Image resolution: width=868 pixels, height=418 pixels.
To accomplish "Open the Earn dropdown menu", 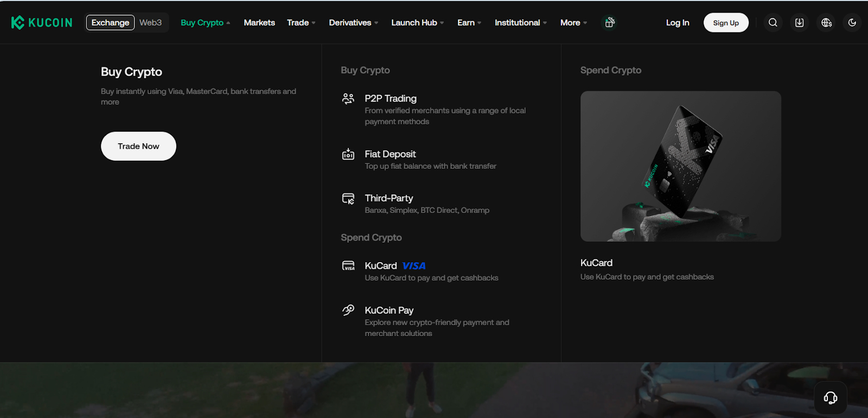I will point(469,22).
